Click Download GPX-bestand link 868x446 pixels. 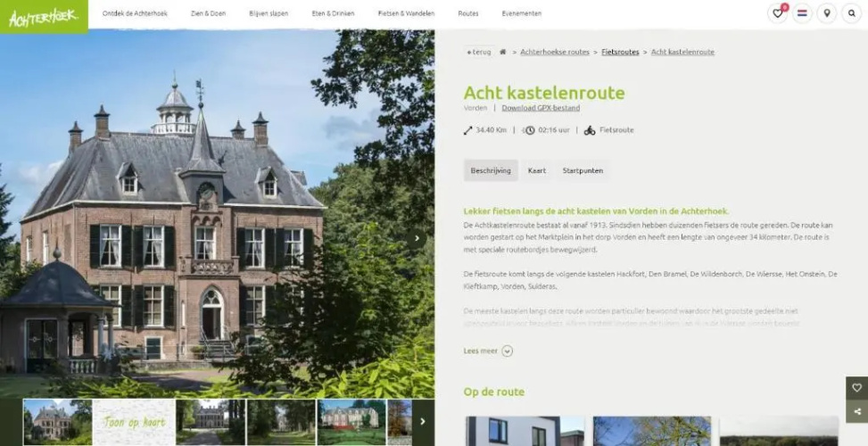coord(541,108)
